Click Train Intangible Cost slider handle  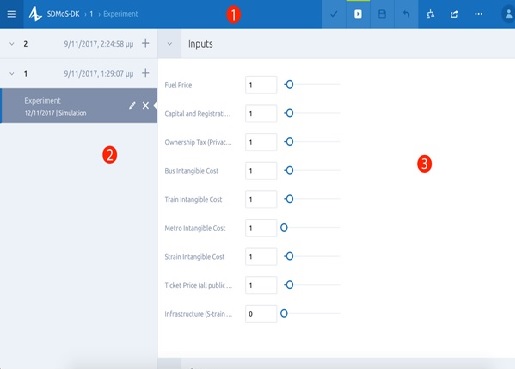pos(289,199)
